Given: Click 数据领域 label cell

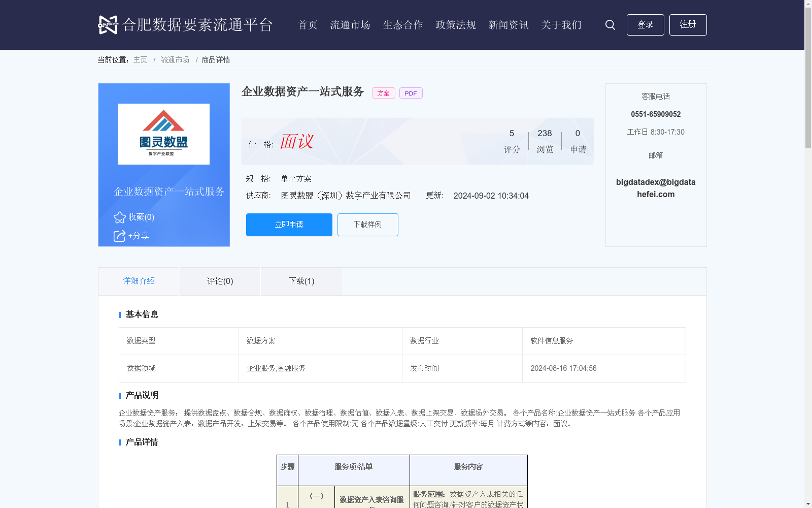Looking at the screenshot, I should tap(179, 368).
